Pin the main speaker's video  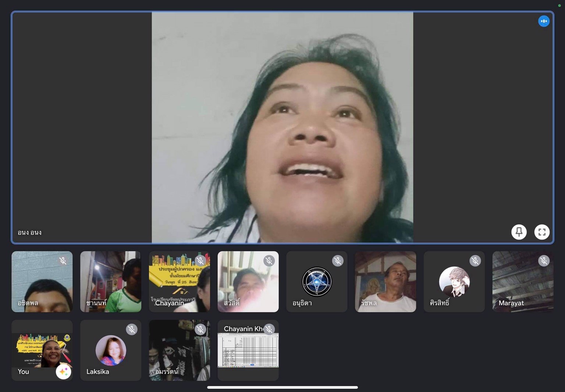[519, 232]
